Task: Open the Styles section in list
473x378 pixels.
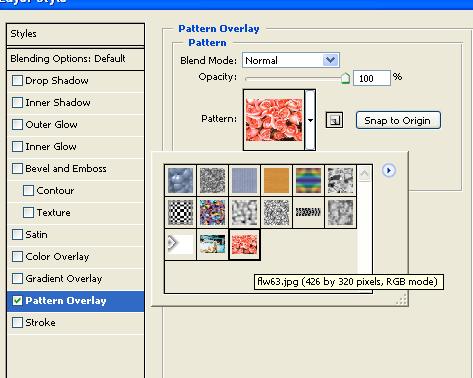Action: click(75, 34)
